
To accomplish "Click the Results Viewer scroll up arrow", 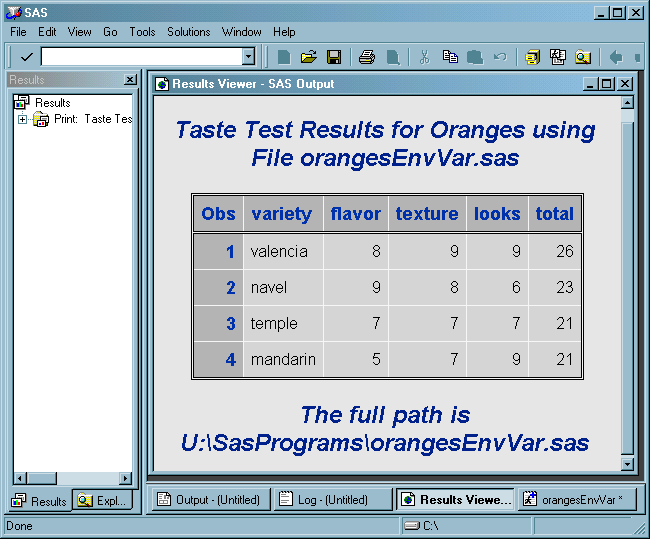I will (627, 102).
